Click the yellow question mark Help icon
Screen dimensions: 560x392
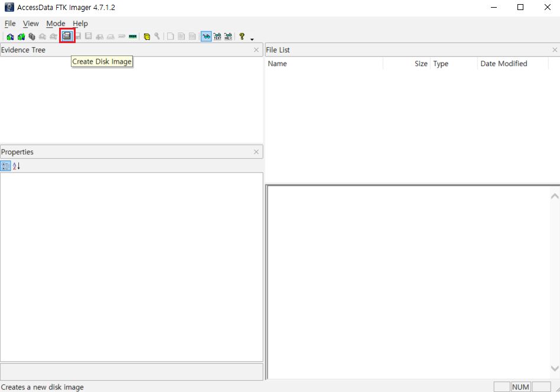tap(242, 37)
